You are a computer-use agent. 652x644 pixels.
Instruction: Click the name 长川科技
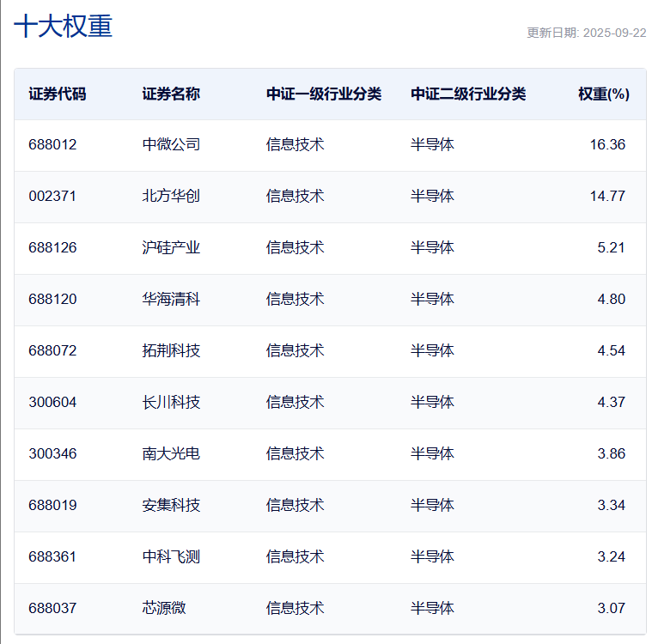pos(171,403)
